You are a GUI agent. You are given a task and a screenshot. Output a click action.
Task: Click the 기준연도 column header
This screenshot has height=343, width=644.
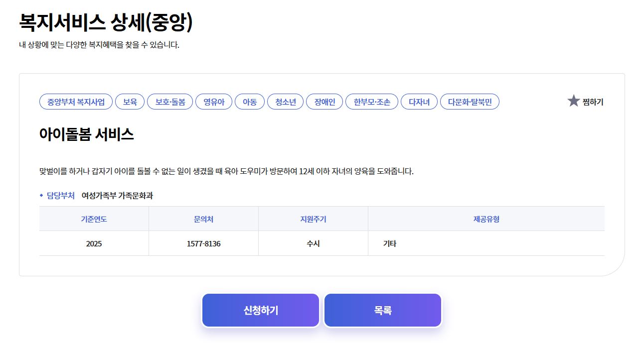pos(94,218)
